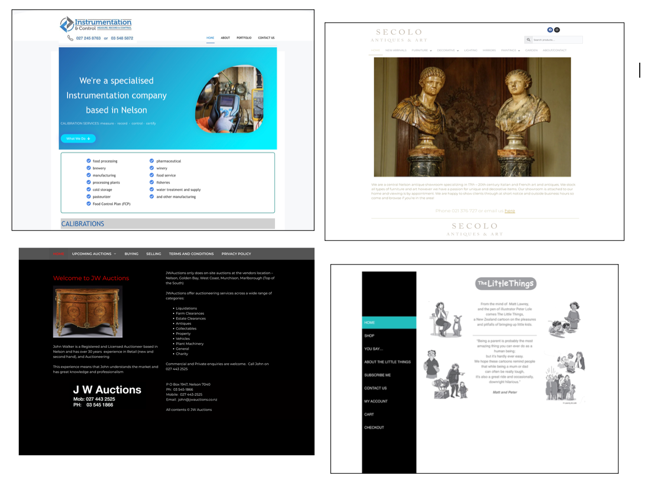The width and height of the screenshot is (655, 493).
Task: Click the left social icon on Secolo
Action: click(550, 30)
